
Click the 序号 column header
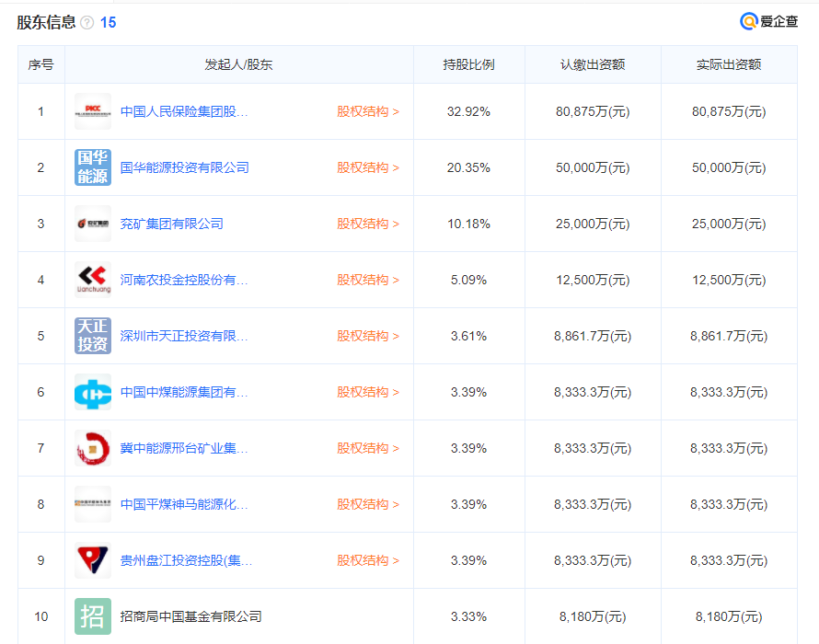coord(40,64)
